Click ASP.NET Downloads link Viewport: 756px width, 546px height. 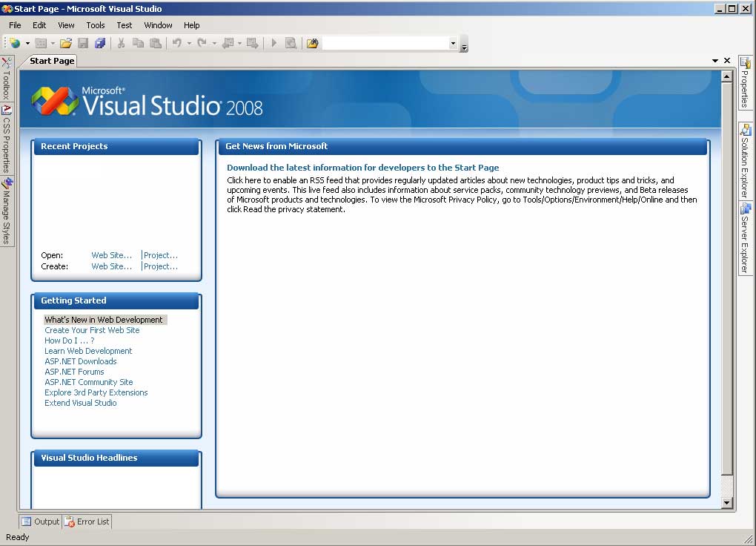(81, 361)
